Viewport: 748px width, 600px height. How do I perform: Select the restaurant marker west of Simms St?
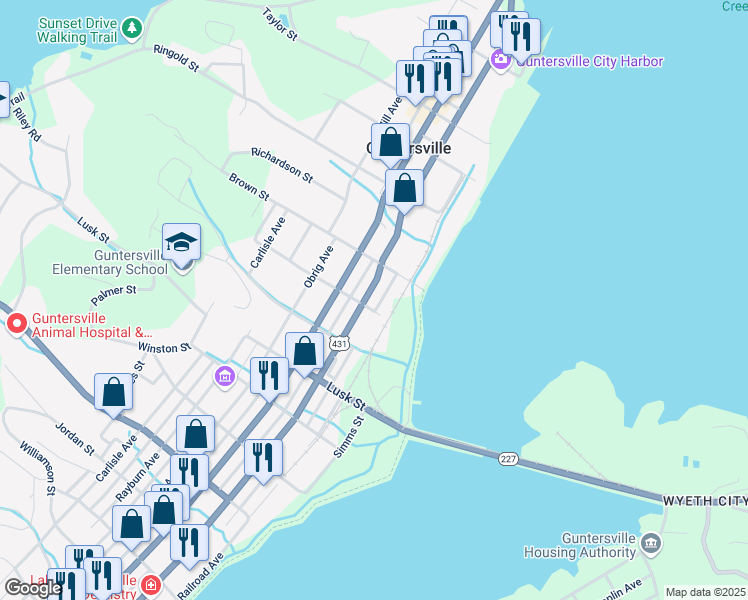pyautogui.click(x=263, y=458)
